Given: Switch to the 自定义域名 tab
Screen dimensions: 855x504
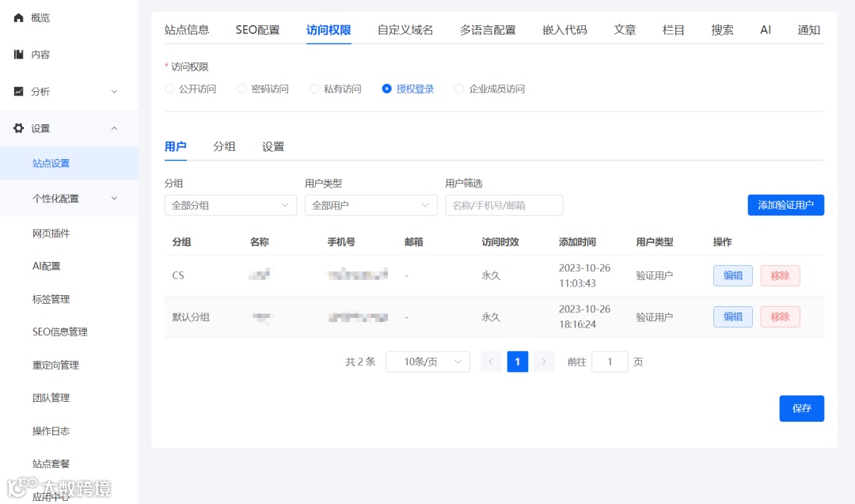Looking at the screenshot, I should [405, 29].
